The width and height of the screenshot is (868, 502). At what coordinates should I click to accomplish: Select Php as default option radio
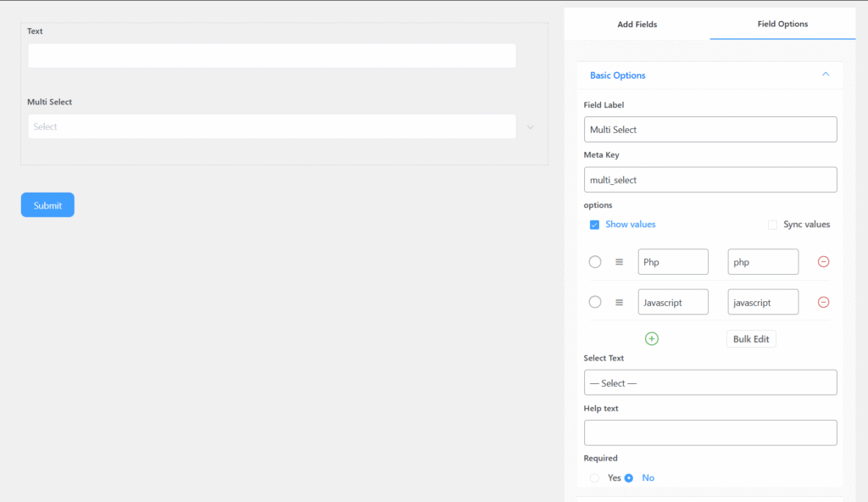tap(595, 262)
